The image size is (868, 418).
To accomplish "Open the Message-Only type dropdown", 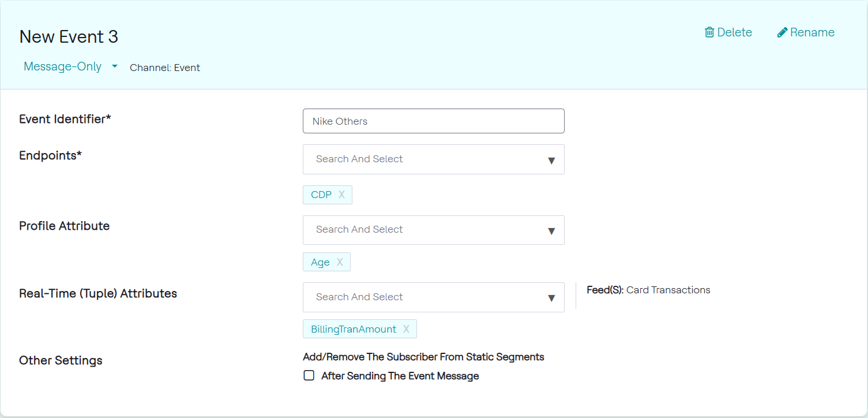I will coord(115,66).
